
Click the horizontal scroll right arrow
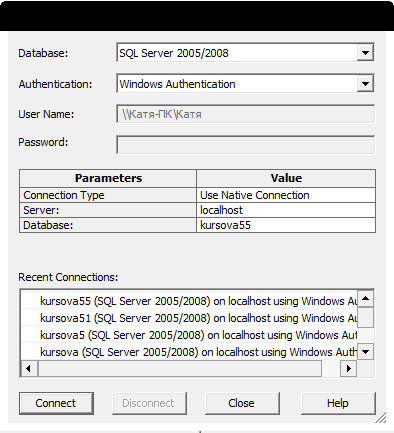click(x=349, y=368)
